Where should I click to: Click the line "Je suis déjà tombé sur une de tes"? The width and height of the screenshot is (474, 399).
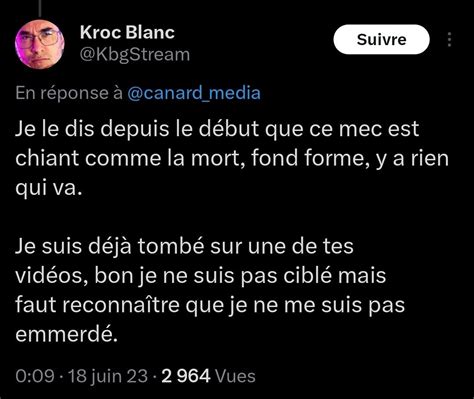point(184,246)
